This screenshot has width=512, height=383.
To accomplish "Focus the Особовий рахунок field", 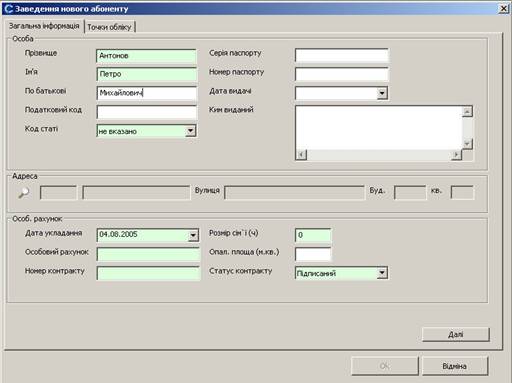I will [148, 254].
